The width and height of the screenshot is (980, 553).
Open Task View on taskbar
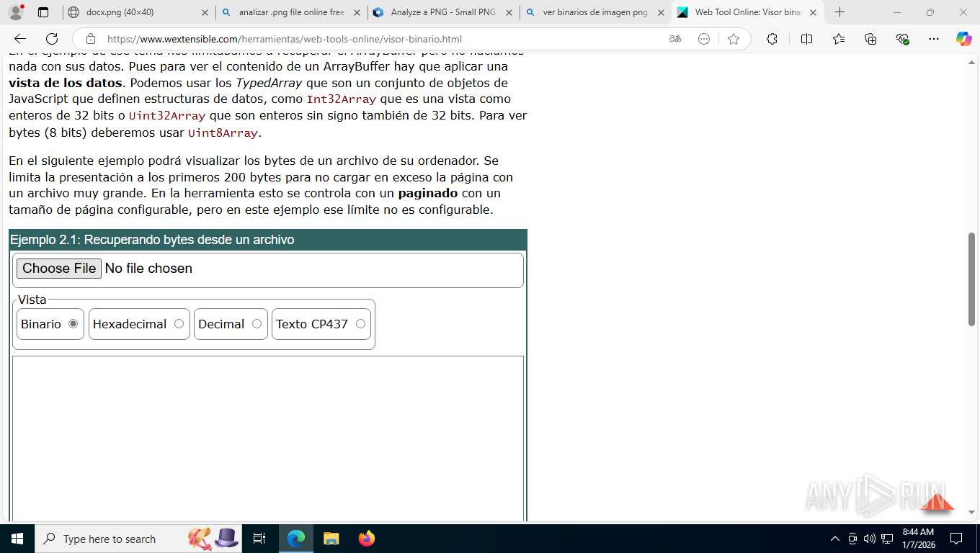click(x=259, y=539)
